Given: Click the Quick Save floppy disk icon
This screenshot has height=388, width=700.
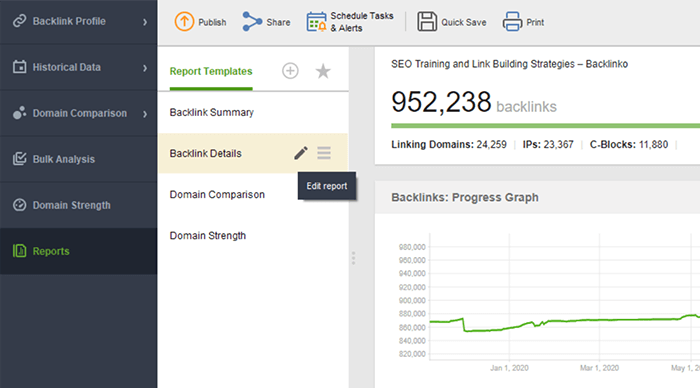Looking at the screenshot, I should coord(427,21).
